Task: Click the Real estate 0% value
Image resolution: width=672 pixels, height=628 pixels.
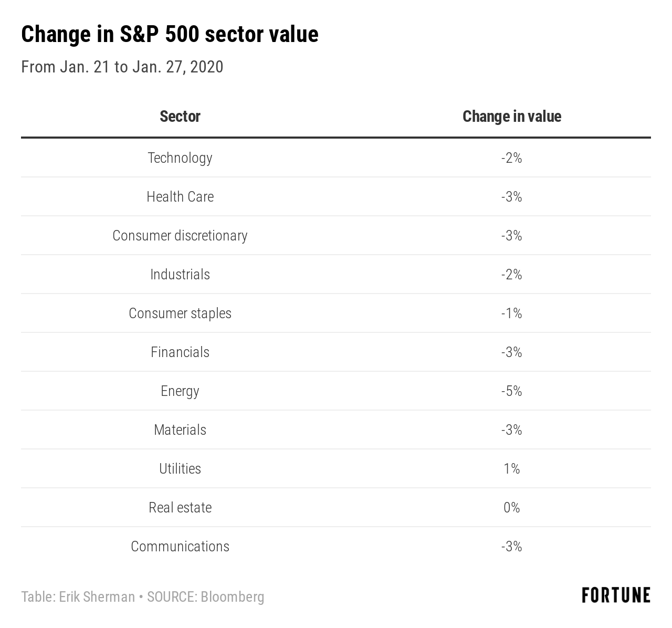Action: [x=511, y=508]
